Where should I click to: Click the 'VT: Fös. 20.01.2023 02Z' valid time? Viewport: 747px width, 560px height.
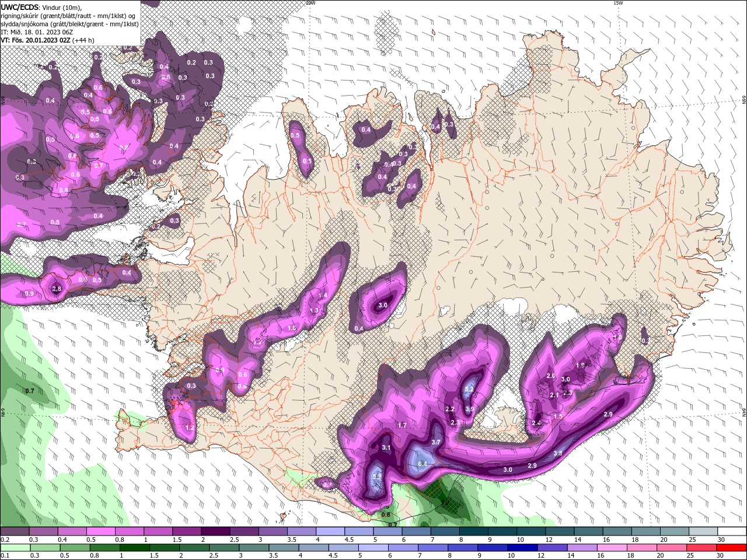(x=36, y=40)
